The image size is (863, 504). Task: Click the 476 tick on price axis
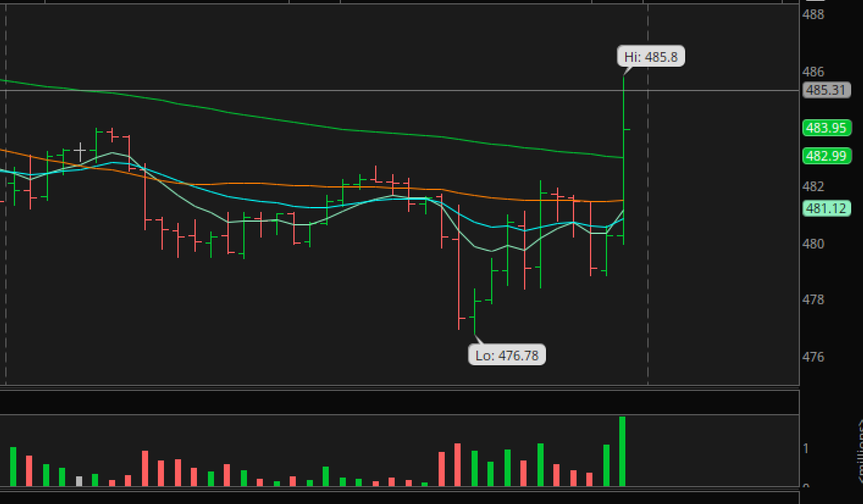point(813,357)
